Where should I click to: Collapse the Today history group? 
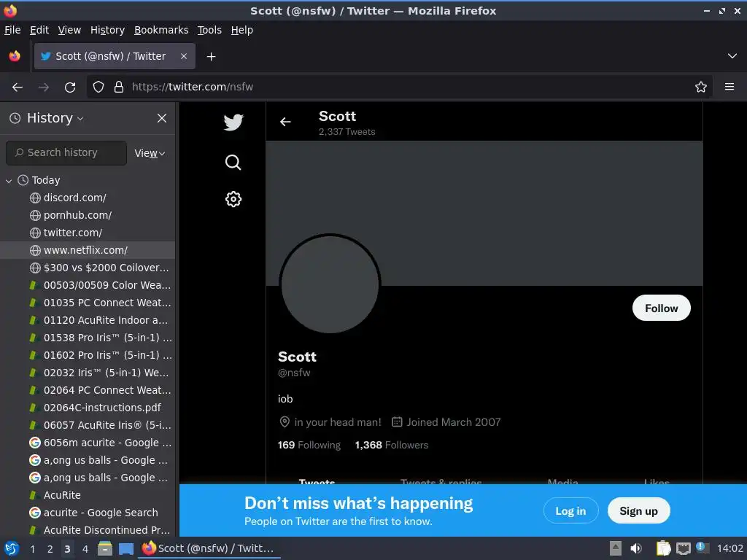(x=9, y=181)
